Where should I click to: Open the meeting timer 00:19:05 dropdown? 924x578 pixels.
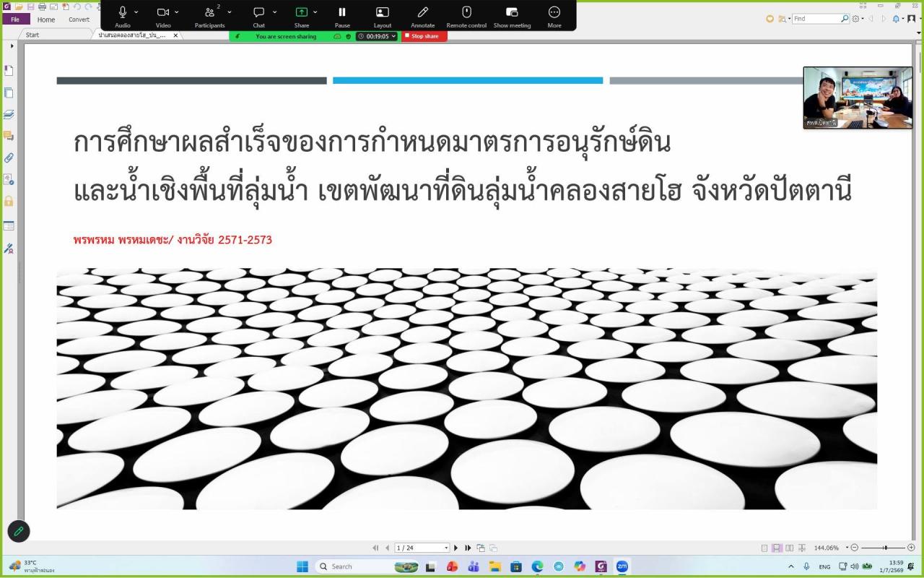[x=377, y=36]
